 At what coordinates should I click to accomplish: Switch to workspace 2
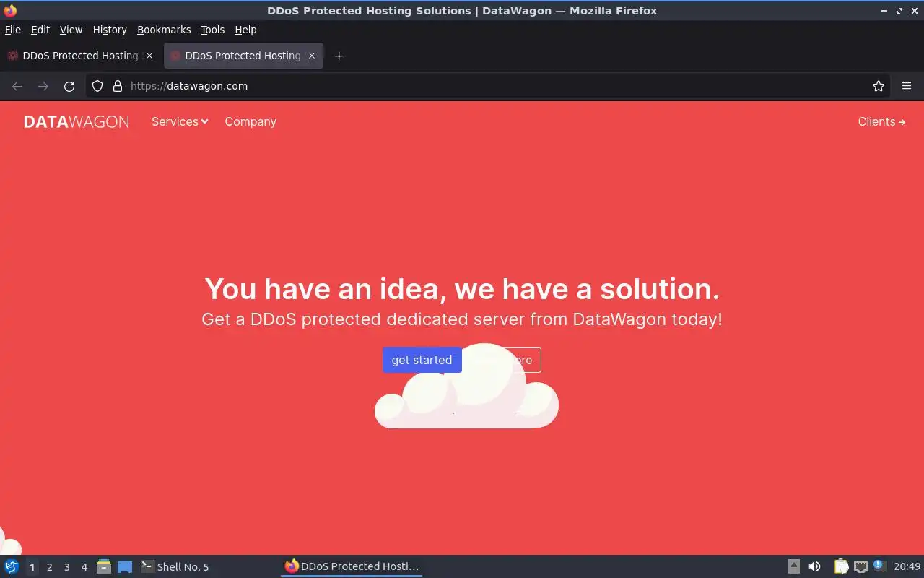pos(49,567)
